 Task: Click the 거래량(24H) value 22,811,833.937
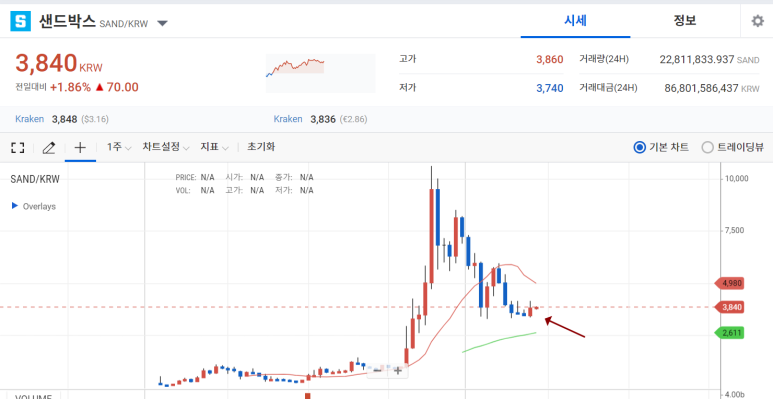point(697,60)
